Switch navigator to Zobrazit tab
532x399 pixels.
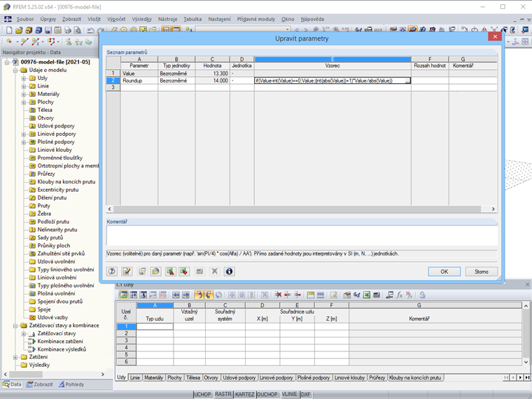coord(40,384)
